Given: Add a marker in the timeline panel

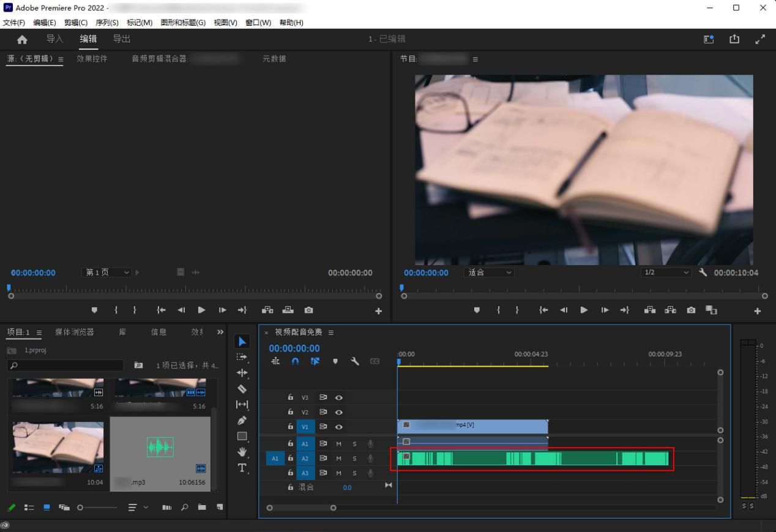Looking at the screenshot, I should [x=335, y=361].
